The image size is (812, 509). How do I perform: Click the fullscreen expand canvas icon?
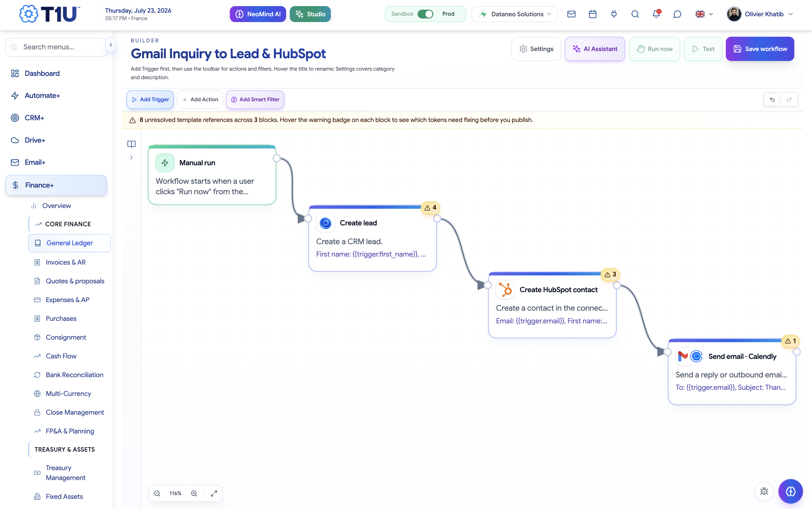214,493
